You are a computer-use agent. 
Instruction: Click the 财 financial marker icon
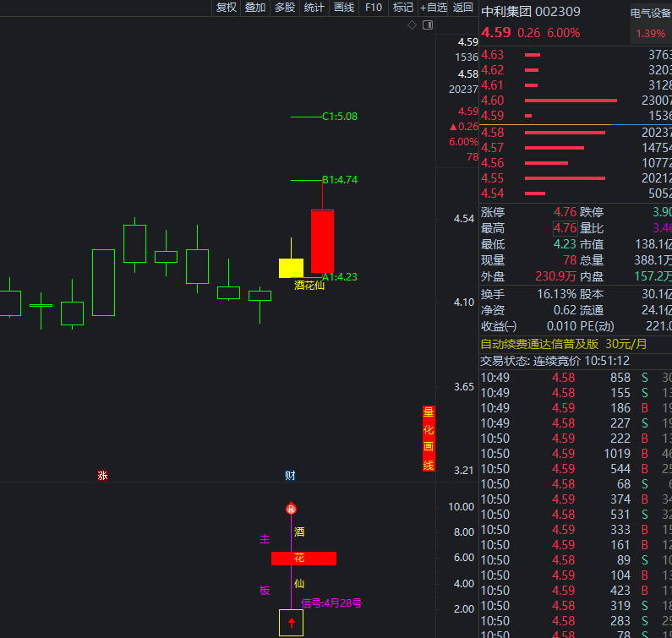(x=290, y=476)
